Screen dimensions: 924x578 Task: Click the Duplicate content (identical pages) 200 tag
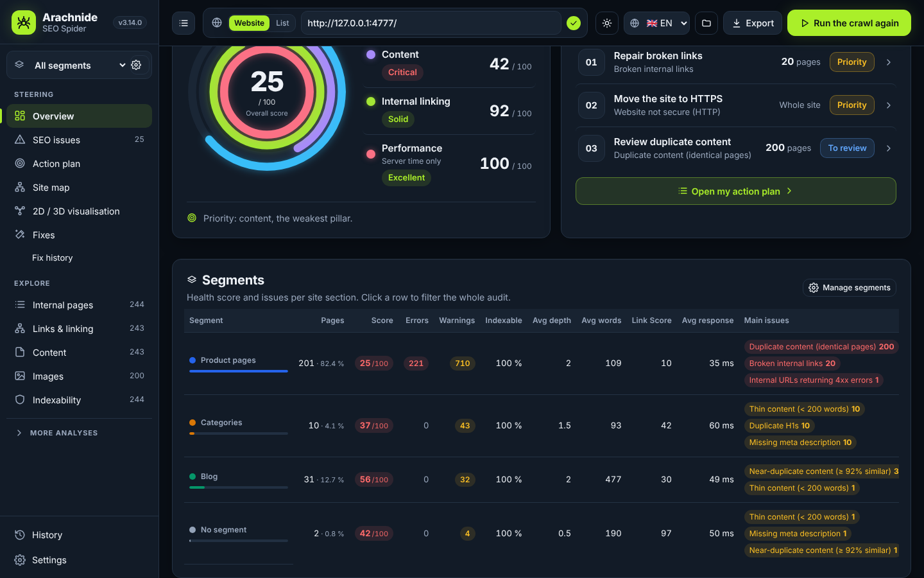(821, 347)
